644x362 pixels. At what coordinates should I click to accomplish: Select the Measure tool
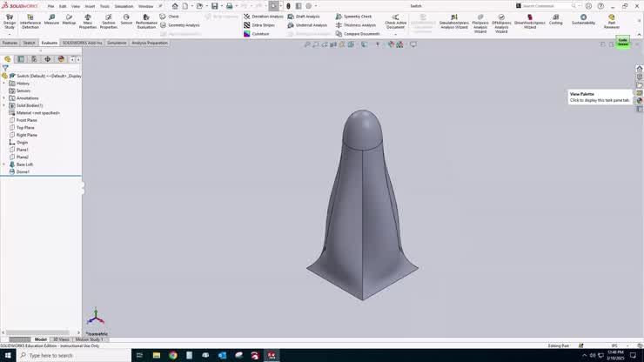51,19
